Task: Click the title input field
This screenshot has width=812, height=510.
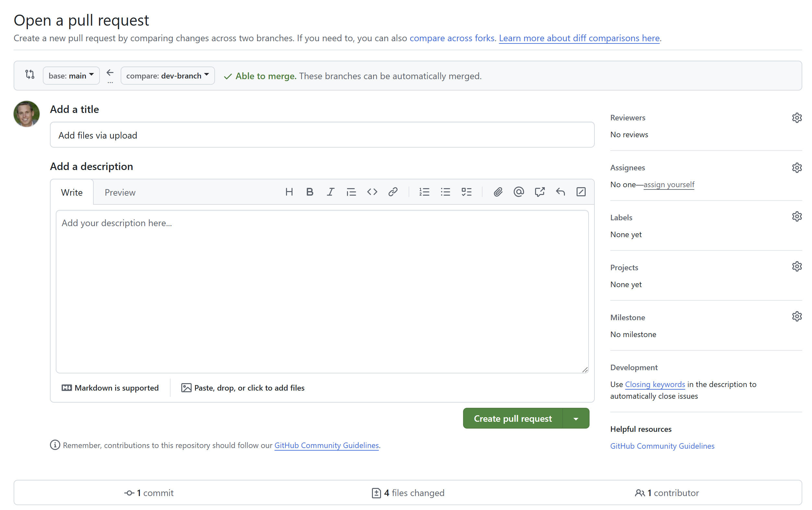Action: click(322, 135)
